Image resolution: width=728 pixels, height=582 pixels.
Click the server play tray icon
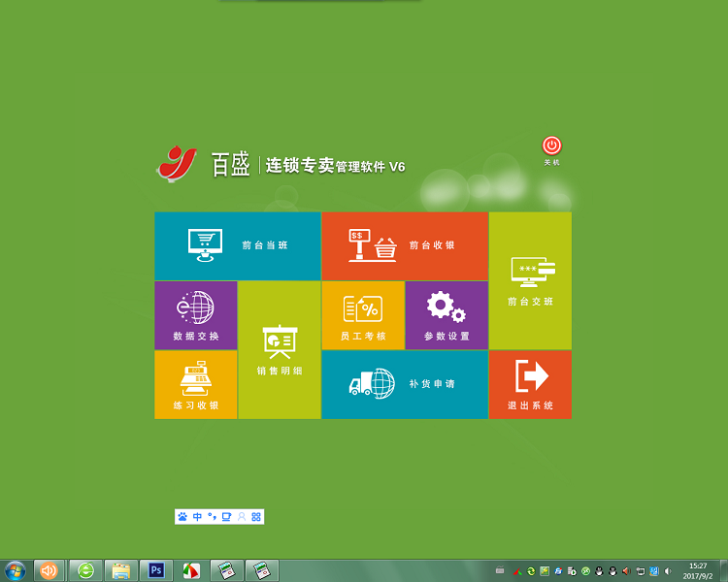point(572,571)
